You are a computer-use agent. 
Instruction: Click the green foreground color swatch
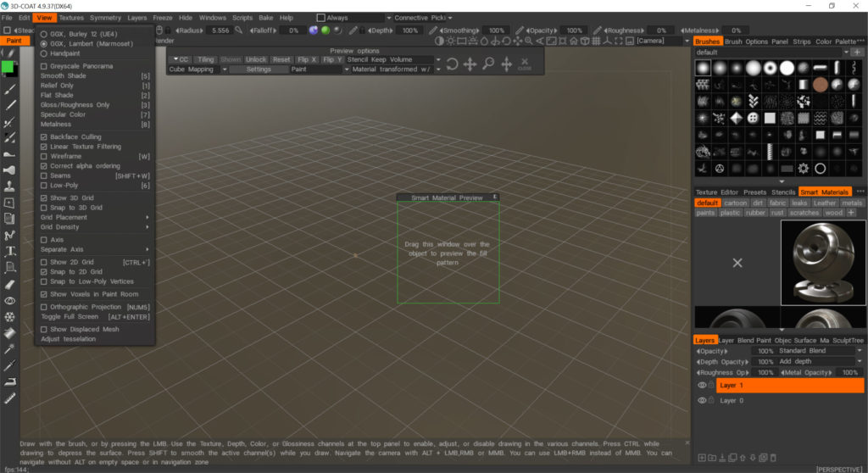point(7,67)
